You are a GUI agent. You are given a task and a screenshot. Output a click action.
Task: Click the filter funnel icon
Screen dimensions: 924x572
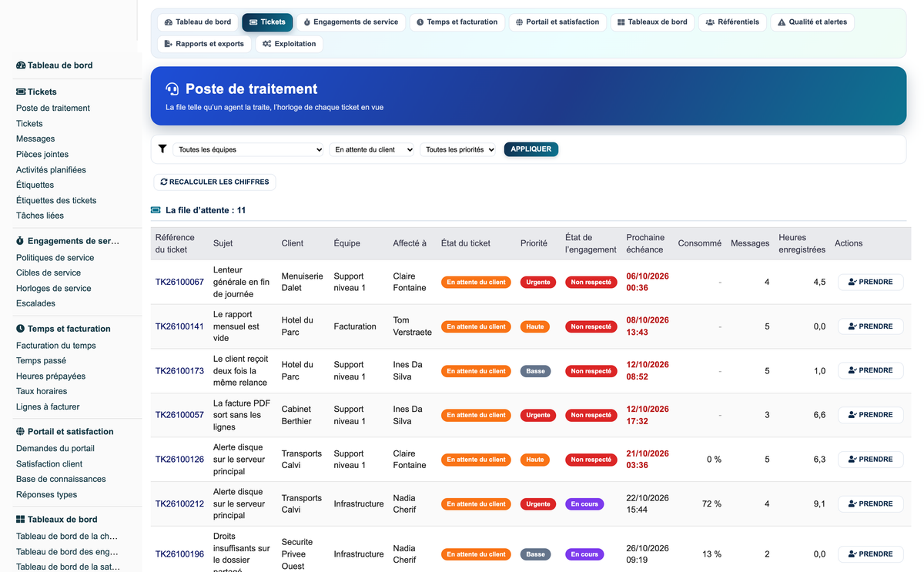[x=162, y=149]
